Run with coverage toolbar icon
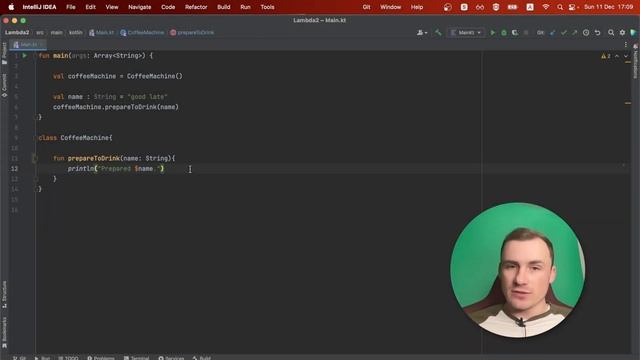The height and width of the screenshot is (360, 640). pos(515,33)
